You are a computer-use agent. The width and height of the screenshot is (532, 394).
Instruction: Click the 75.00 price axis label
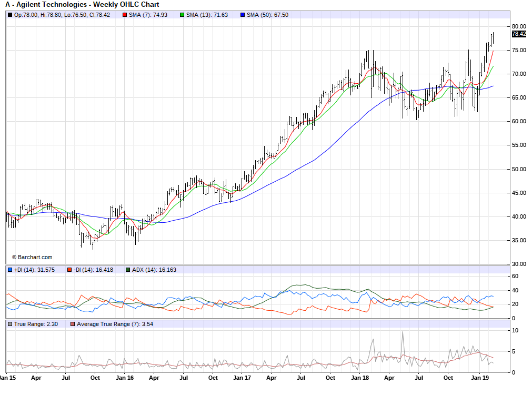(519, 50)
